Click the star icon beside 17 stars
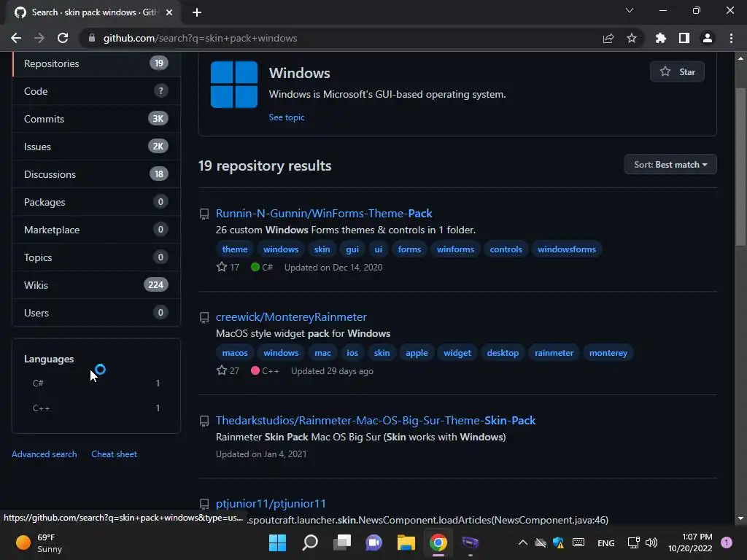Screen dimensions: 747x560 (222, 267)
